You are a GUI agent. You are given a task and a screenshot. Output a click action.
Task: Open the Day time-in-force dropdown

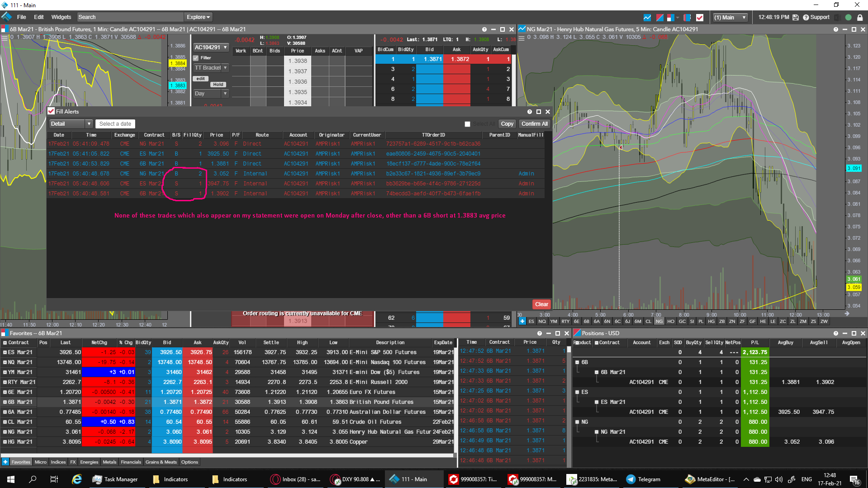[211, 94]
